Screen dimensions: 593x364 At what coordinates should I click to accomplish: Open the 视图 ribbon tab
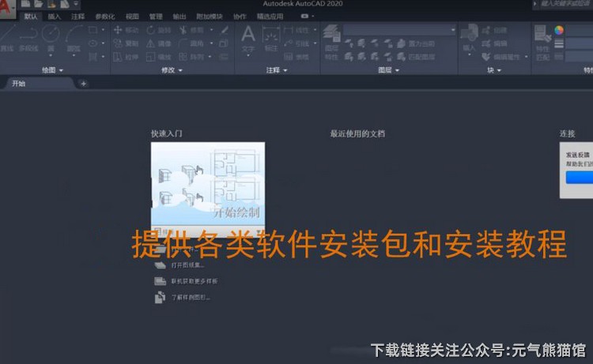[x=132, y=16]
